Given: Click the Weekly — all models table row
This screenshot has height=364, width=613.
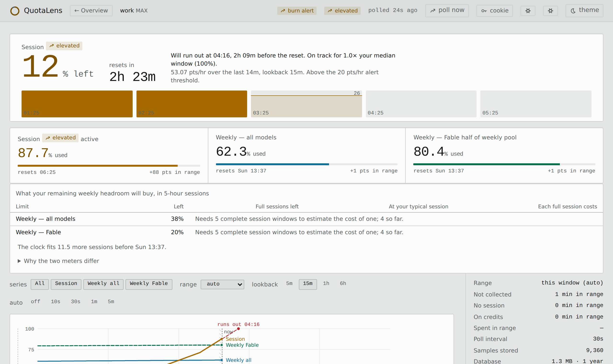Looking at the screenshot, I should (306, 219).
